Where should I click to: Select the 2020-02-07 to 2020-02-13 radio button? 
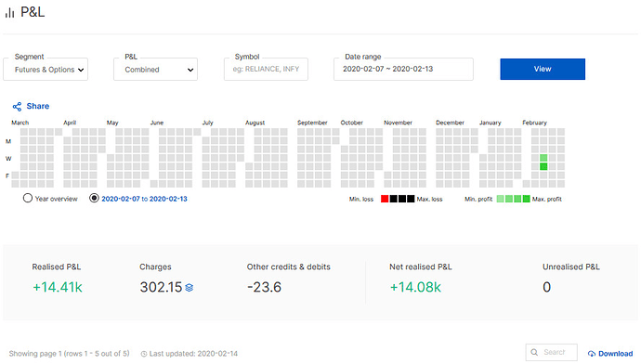click(94, 198)
